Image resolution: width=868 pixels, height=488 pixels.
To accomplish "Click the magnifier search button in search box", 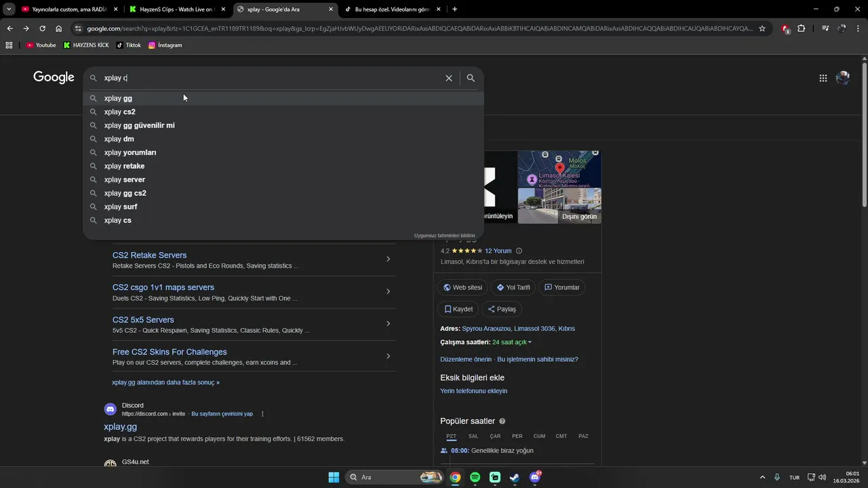I will coord(471,78).
